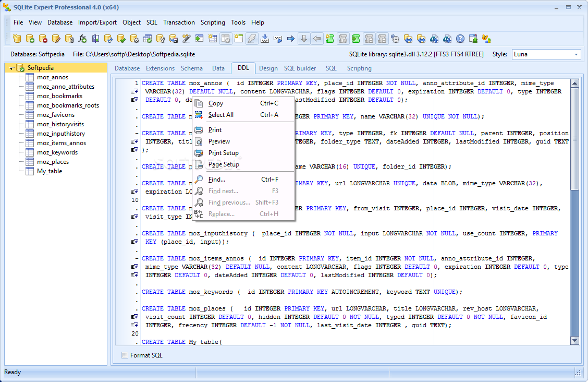Click the options gear toolbar icon

click(x=395, y=39)
